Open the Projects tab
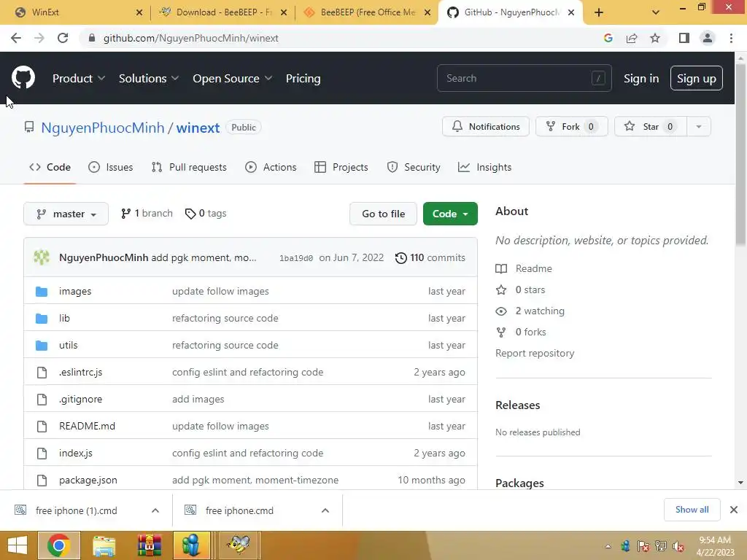Image resolution: width=747 pixels, height=560 pixels. coord(341,167)
